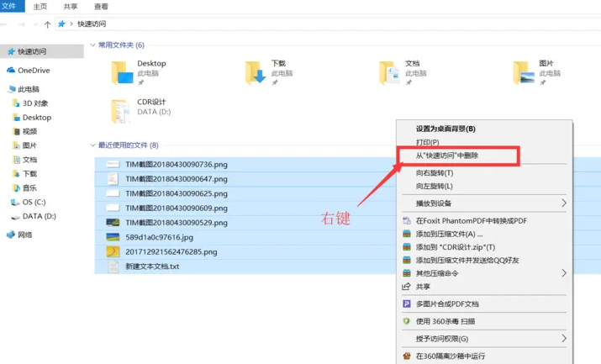The height and width of the screenshot is (364, 601).
Task: Click the 589d1a0c97616.jpg thumbnail icon
Action: (x=113, y=237)
